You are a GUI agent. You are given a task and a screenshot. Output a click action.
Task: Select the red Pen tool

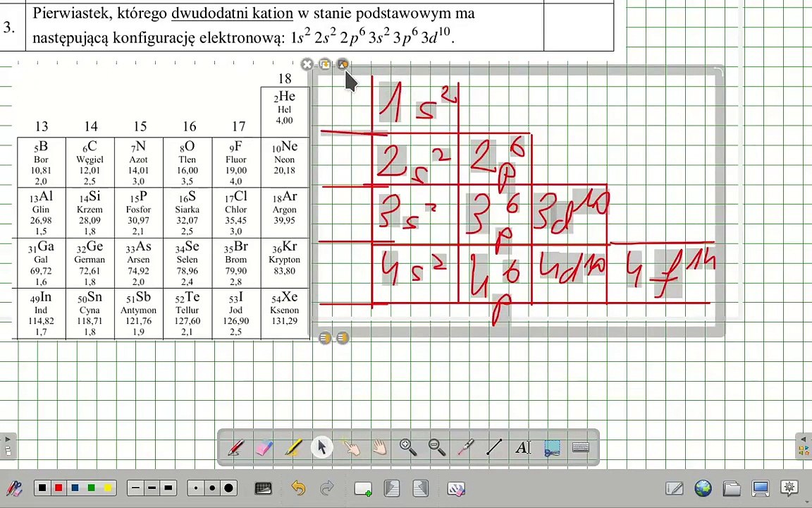pyautogui.click(x=235, y=447)
